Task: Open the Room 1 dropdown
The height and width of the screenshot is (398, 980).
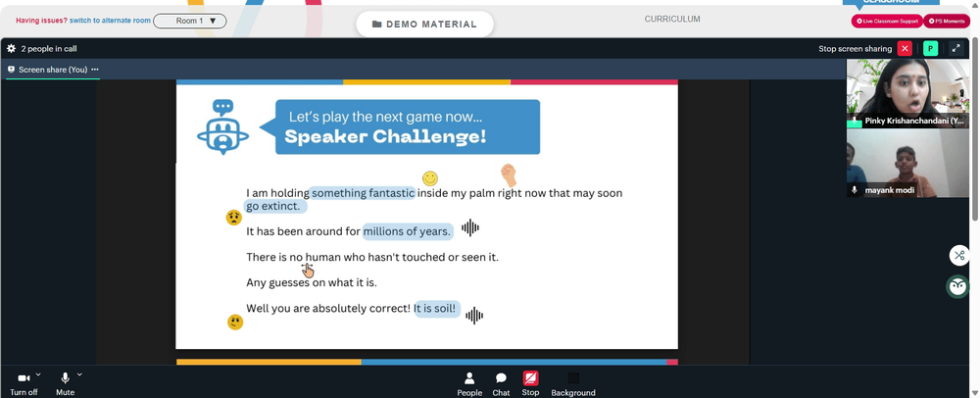Action: (x=190, y=21)
